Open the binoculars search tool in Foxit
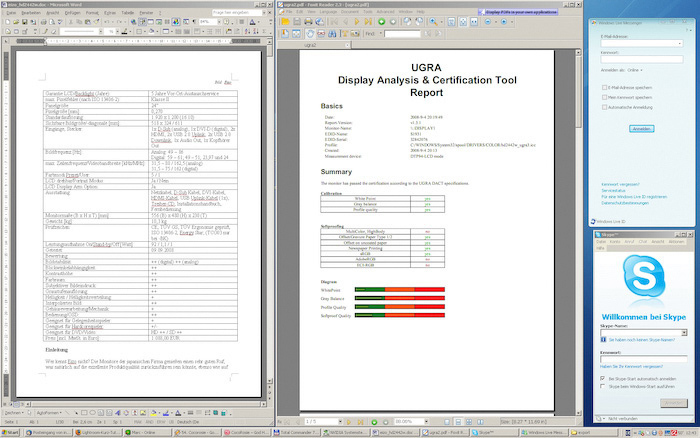 [x=332, y=33]
